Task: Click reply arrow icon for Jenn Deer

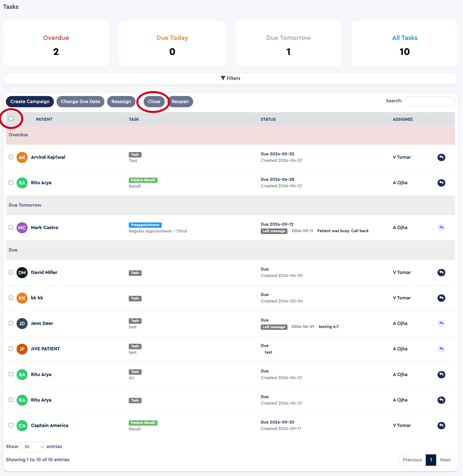Action: coord(441,323)
